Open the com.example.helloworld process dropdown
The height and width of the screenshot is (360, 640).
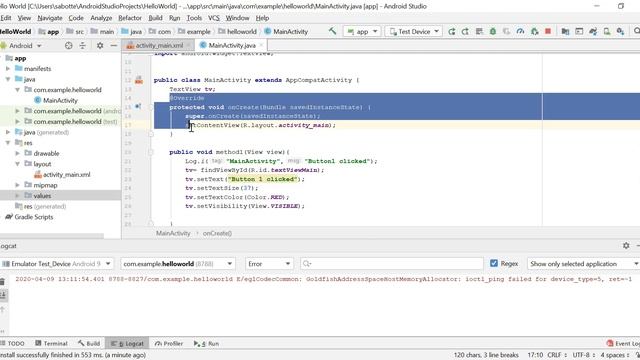tap(178, 264)
